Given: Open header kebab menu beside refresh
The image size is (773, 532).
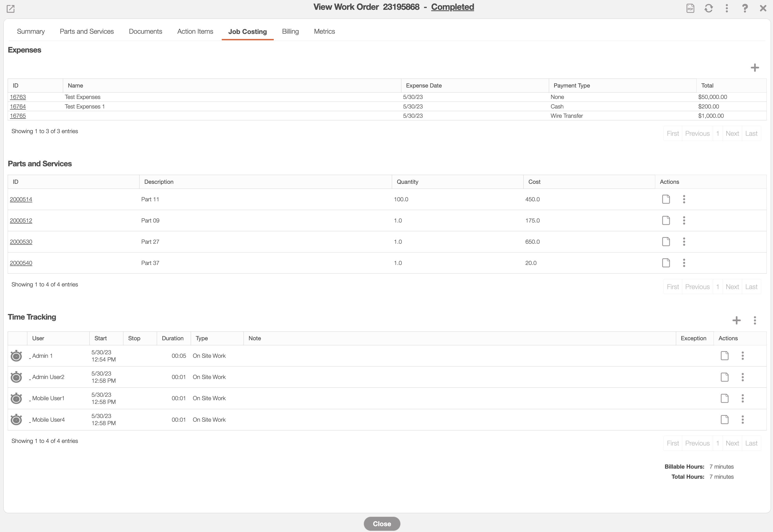Looking at the screenshot, I should click(x=727, y=8).
